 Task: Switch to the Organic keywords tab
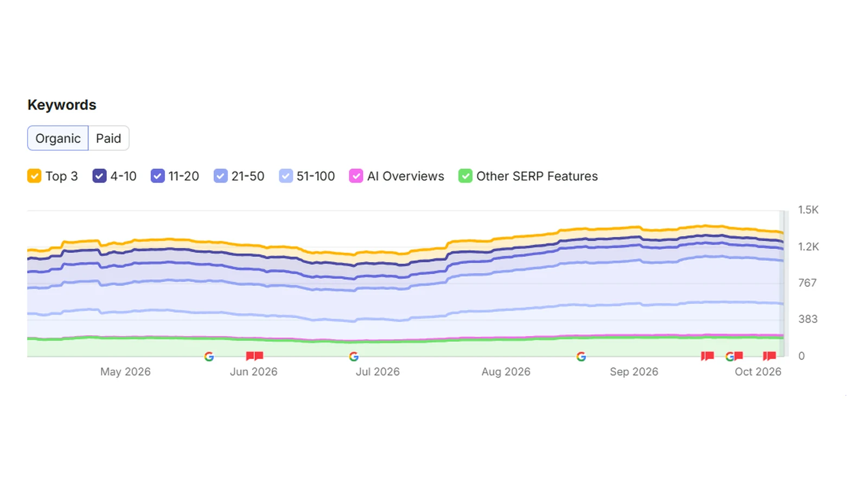pos(58,138)
